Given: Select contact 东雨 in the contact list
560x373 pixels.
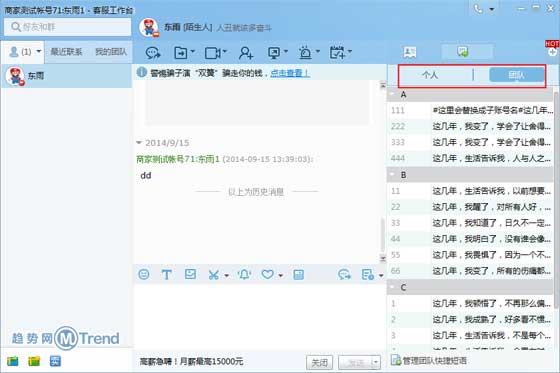Looking at the screenshot, I should tap(66, 76).
